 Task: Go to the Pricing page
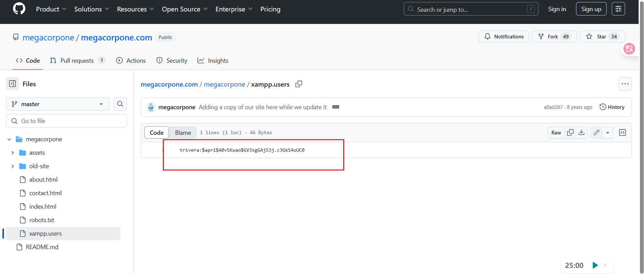(x=270, y=9)
